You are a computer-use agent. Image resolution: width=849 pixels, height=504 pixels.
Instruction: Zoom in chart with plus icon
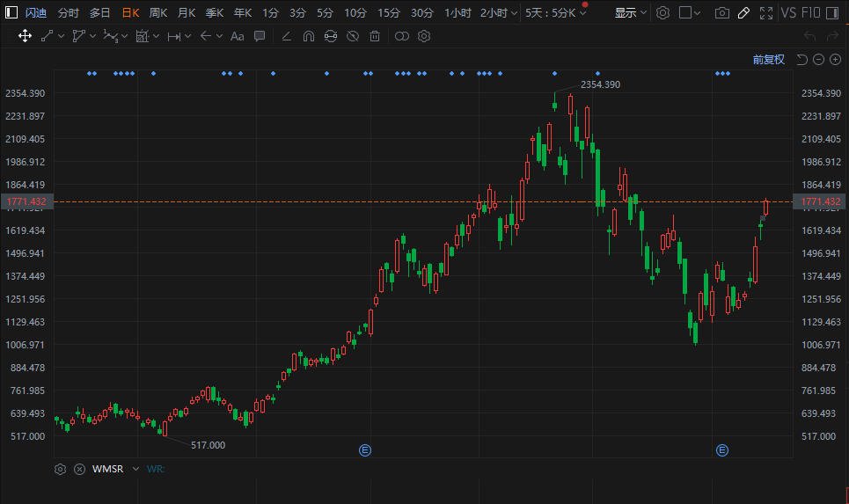pyautogui.click(x=836, y=60)
